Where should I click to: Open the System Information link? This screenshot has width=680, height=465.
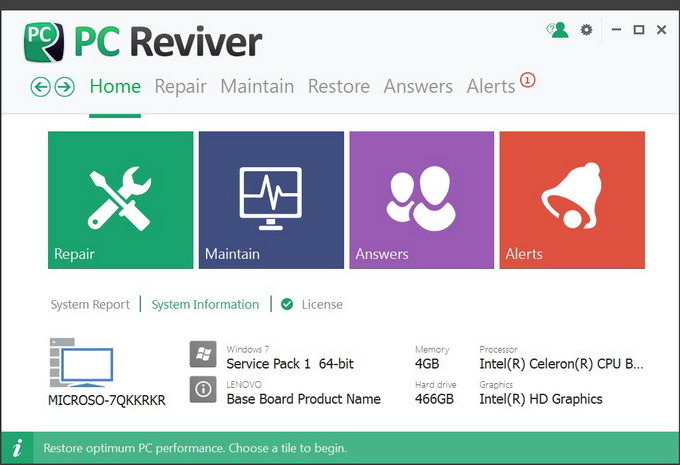(205, 305)
